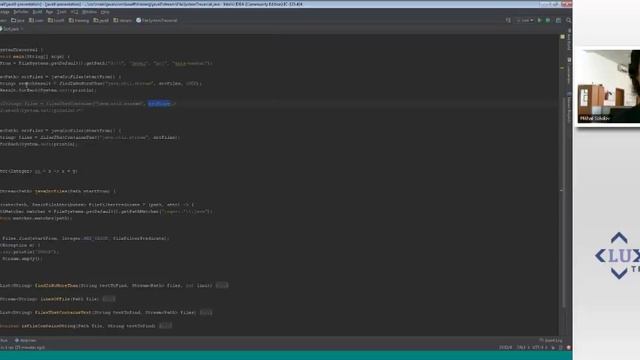This screenshot has width=640, height=360.
Task: Click the Make Project icon left of run configuration
Action: [x=508, y=20]
